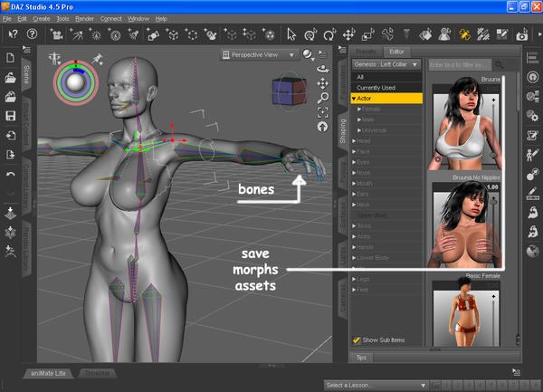Open the Connect menu
This screenshot has height=392, width=543.
click(110, 19)
